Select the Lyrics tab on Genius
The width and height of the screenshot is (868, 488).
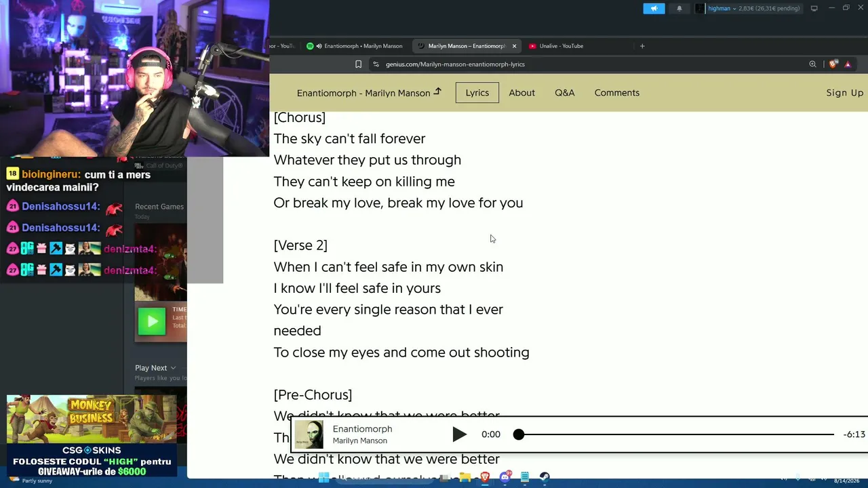(x=477, y=93)
